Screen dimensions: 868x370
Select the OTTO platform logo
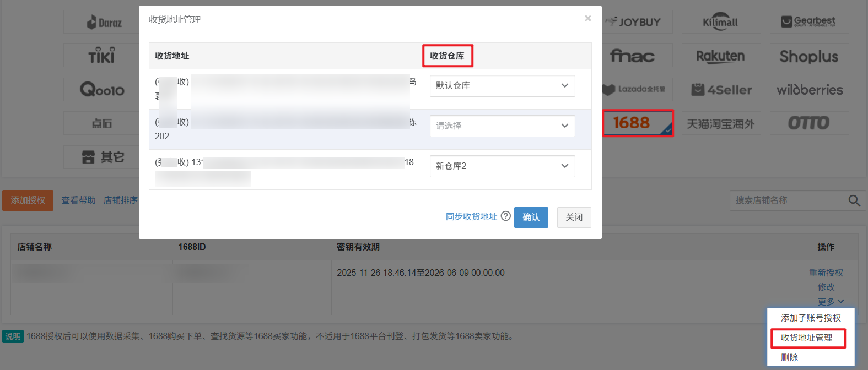pos(809,123)
